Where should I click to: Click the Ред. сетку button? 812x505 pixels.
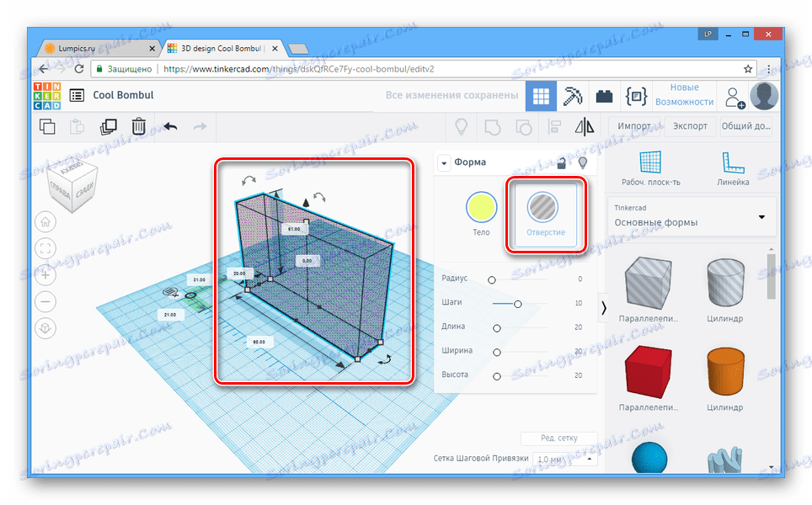pos(558,439)
